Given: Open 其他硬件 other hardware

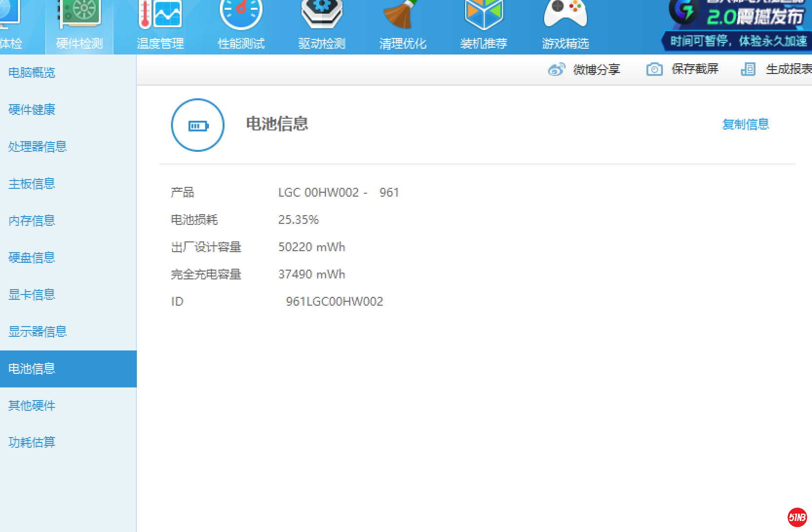Looking at the screenshot, I should click(68, 405).
